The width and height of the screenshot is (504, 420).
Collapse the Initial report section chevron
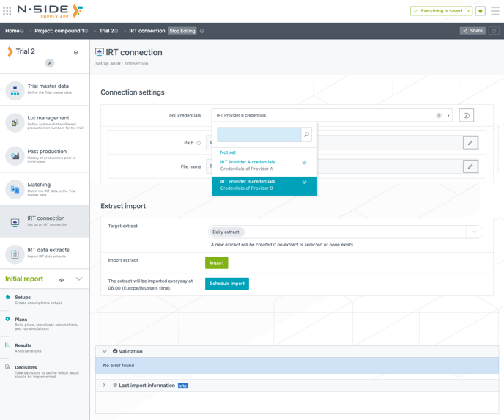coord(79,279)
